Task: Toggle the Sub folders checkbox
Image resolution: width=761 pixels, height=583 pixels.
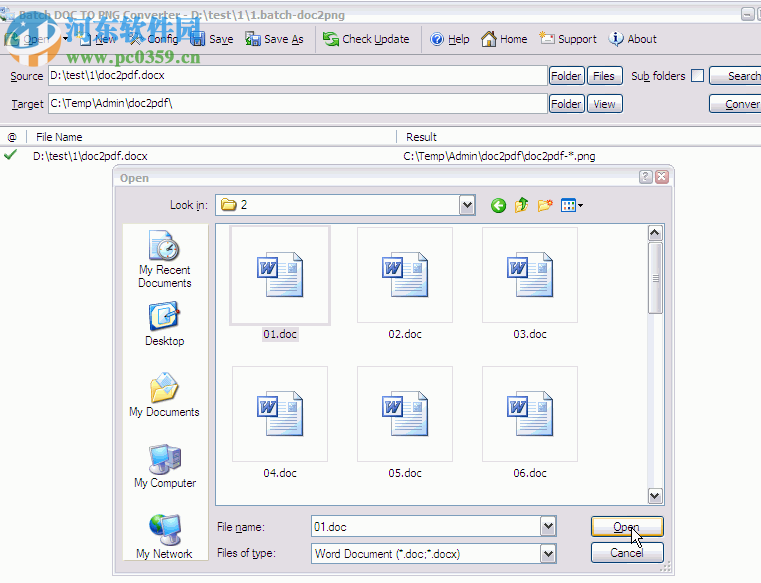Action: click(x=697, y=76)
